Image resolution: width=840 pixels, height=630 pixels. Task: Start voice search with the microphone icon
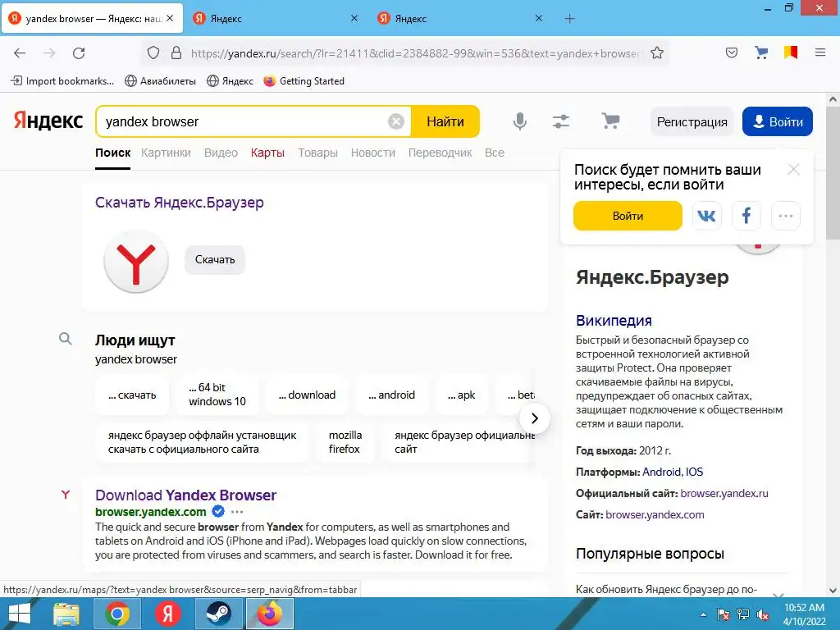click(519, 121)
